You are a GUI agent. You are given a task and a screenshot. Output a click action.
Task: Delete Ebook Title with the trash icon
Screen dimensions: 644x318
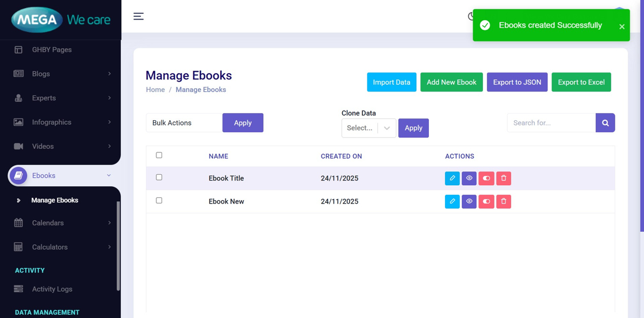(504, 178)
